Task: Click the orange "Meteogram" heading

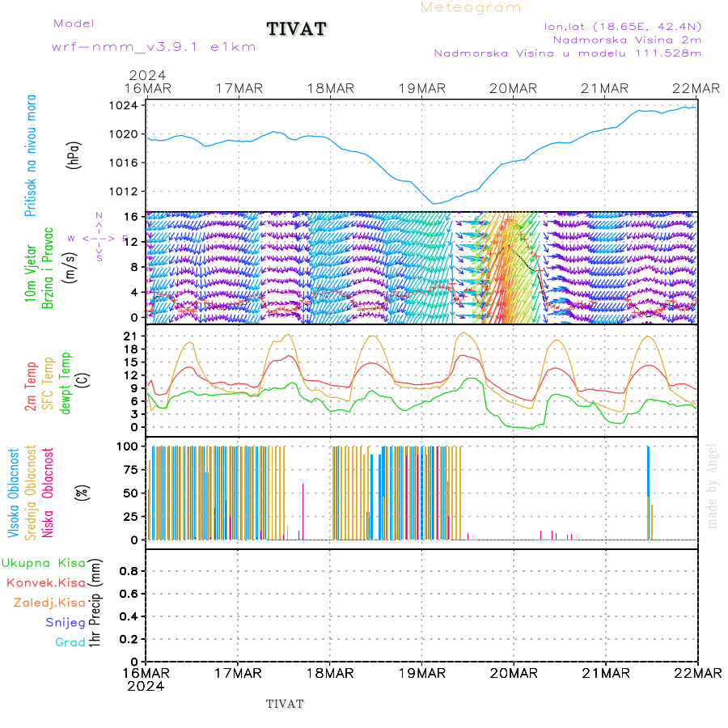Action: (x=470, y=7)
